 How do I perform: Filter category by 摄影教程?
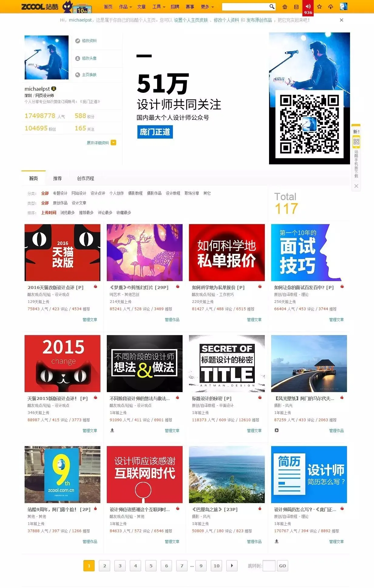click(135, 193)
